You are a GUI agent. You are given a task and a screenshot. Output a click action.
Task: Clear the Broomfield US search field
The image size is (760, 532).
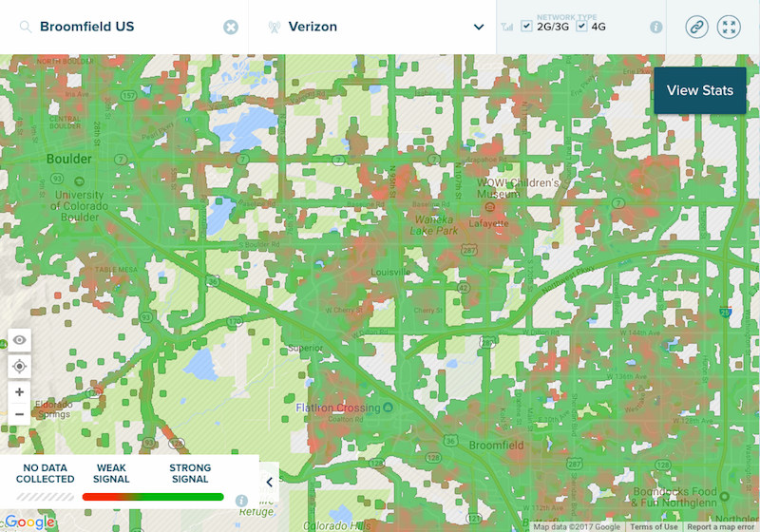pos(231,28)
